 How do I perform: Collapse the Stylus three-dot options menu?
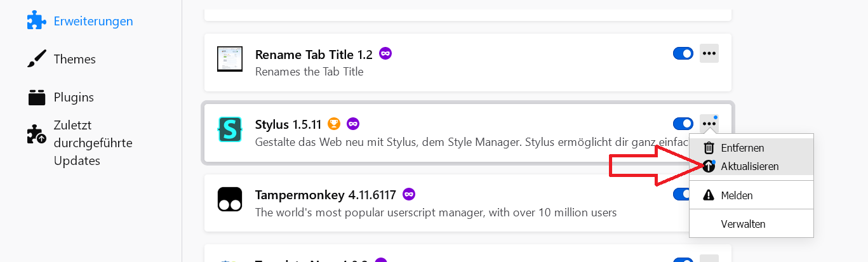click(709, 123)
